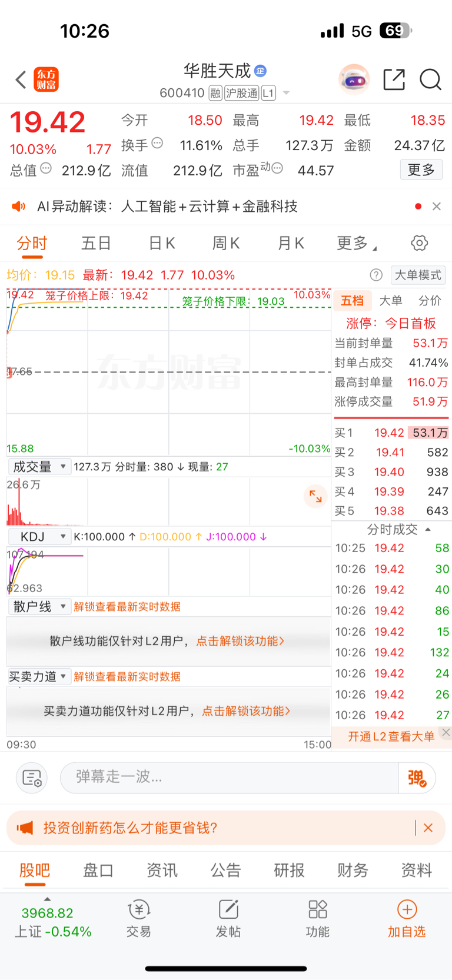
Task: Tap the 沪股通 tag
Action: point(242,93)
